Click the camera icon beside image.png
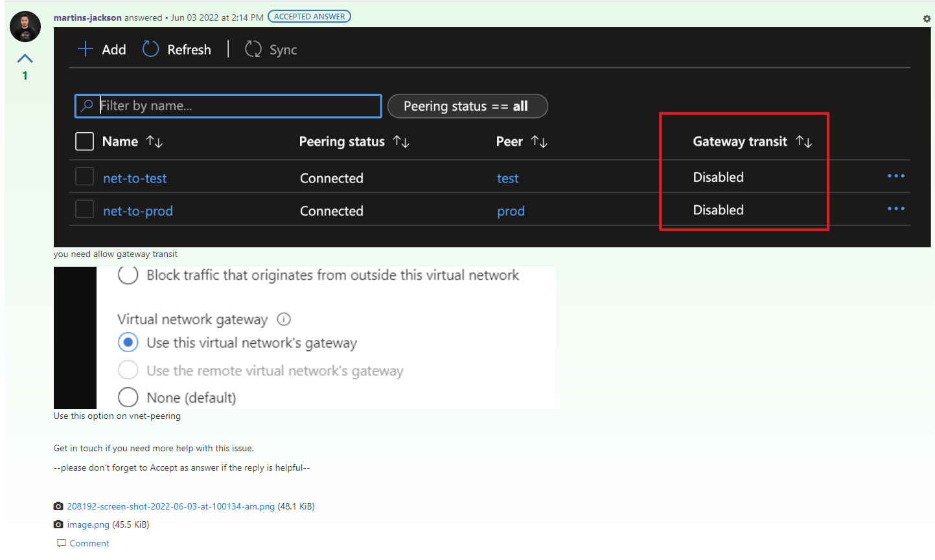 [x=58, y=524]
